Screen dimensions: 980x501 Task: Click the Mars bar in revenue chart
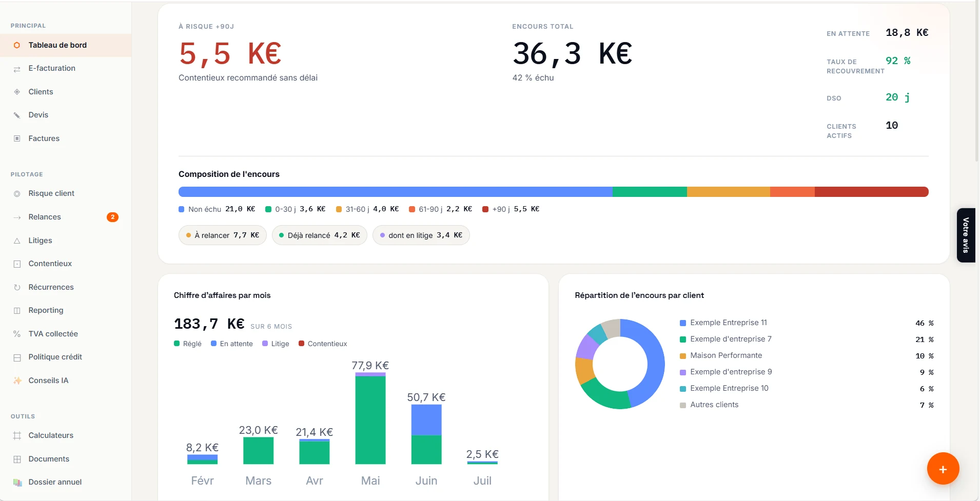pyautogui.click(x=258, y=451)
